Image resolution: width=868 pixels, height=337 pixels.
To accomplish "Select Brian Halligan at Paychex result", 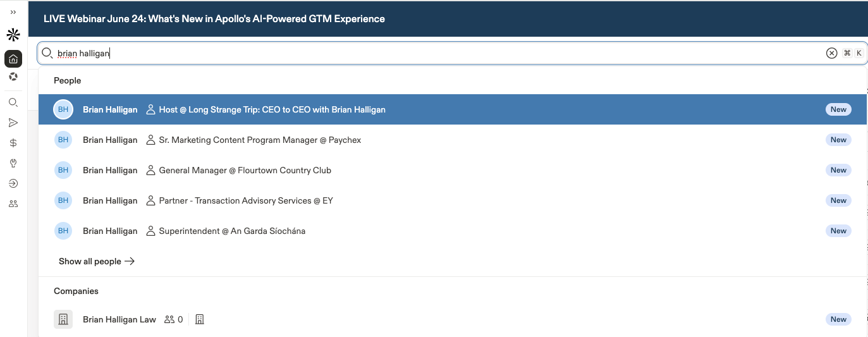I will pyautogui.click(x=452, y=140).
